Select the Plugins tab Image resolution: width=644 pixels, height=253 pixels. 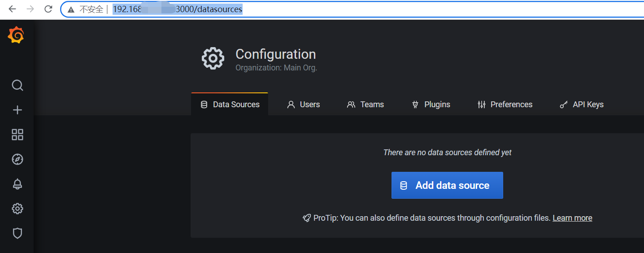coord(431,105)
